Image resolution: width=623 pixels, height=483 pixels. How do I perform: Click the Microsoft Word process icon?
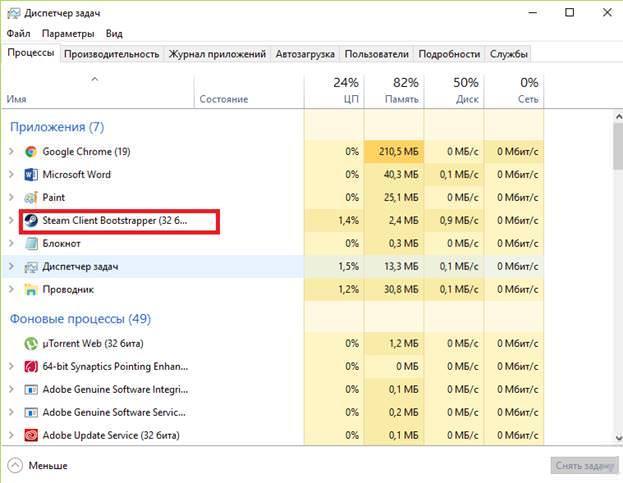(31, 175)
